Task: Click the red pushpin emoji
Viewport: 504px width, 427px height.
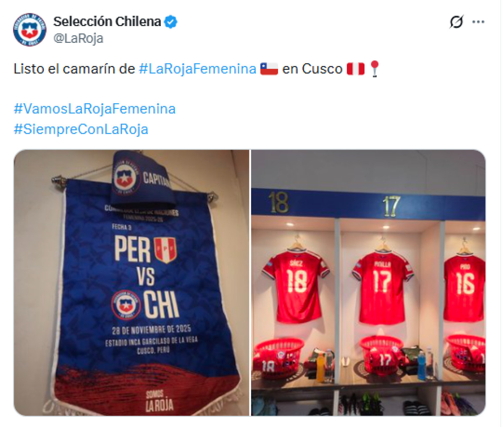Action: [x=375, y=69]
